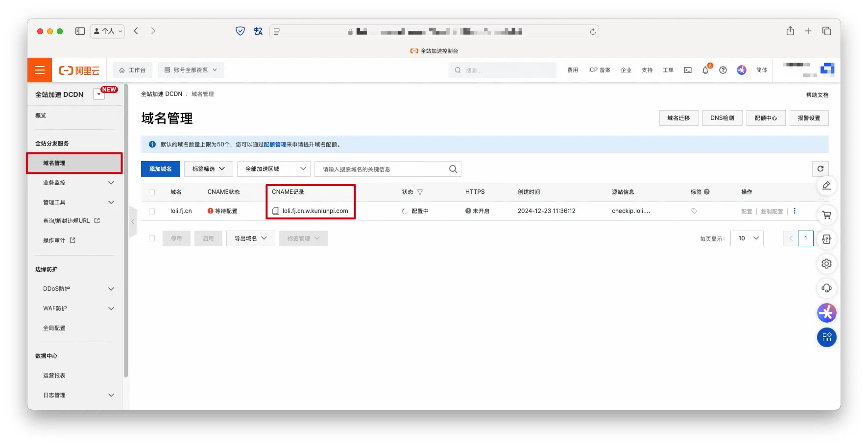Open the Cloud Shell terminal icon
The height and width of the screenshot is (446, 868).
pyautogui.click(x=688, y=70)
